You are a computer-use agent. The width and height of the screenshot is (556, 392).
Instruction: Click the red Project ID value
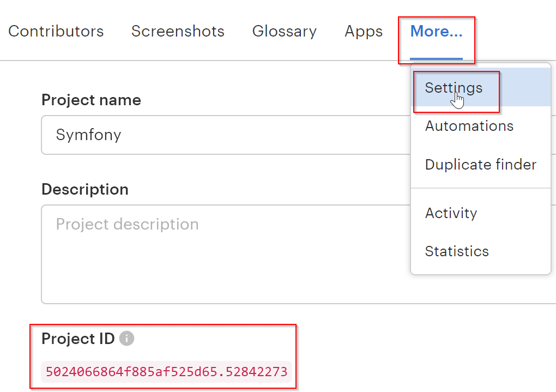pos(166,372)
